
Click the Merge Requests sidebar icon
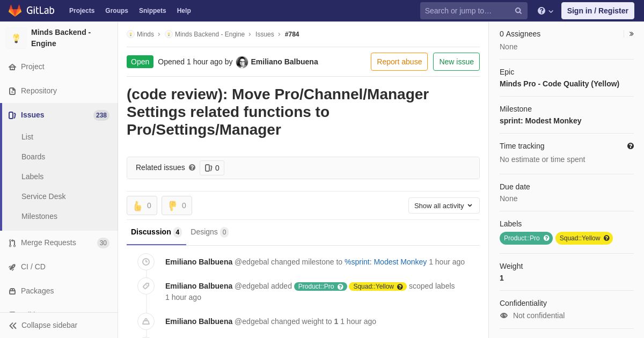click(12, 243)
